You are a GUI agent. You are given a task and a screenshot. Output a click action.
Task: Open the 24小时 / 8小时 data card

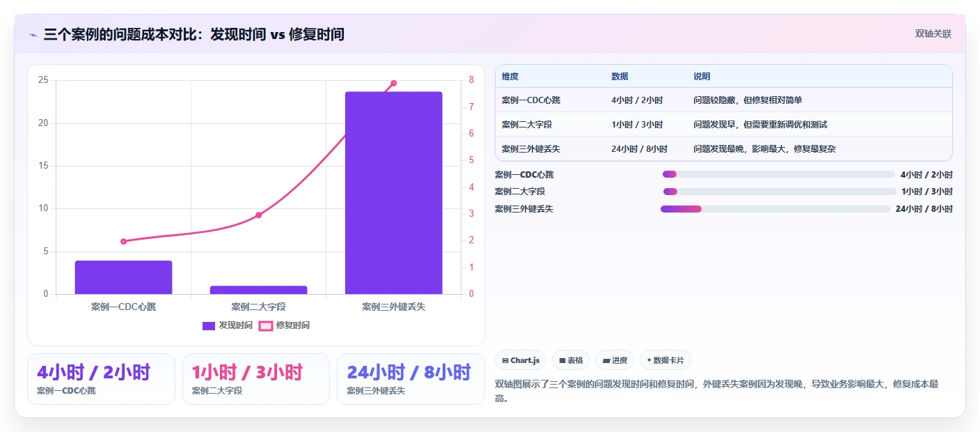[411, 379]
